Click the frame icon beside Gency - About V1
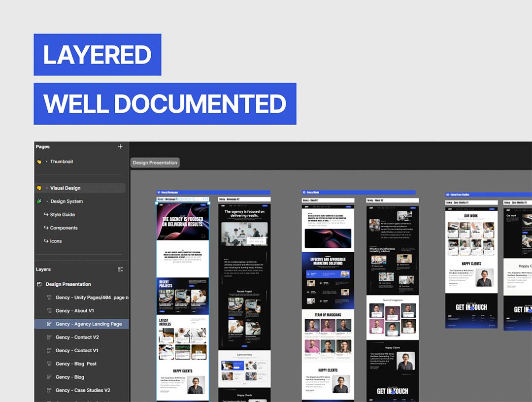 (x=49, y=311)
